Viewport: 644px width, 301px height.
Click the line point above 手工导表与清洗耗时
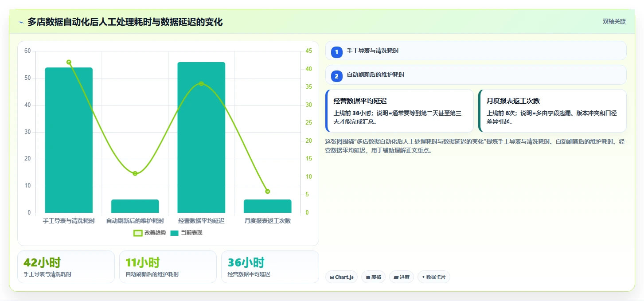pos(69,62)
